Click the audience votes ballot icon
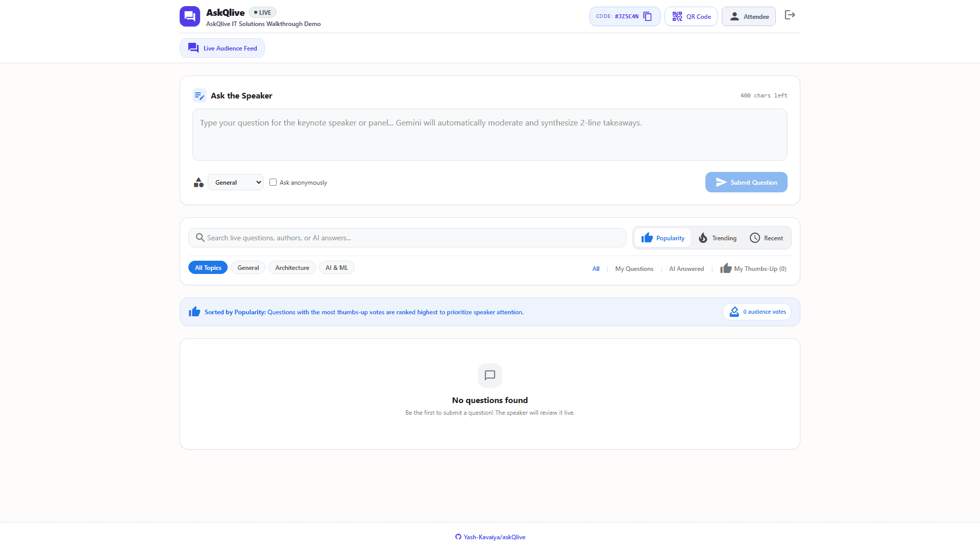The image size is (980, 551). 734,312
